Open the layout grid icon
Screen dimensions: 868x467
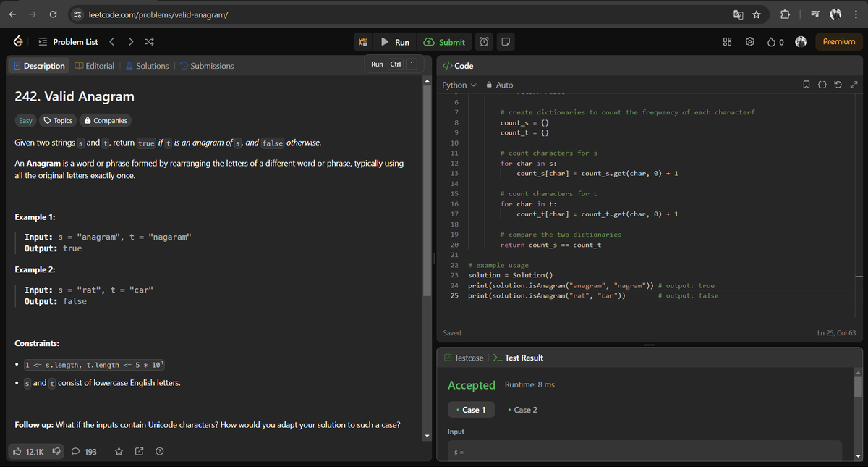[728, 42]
